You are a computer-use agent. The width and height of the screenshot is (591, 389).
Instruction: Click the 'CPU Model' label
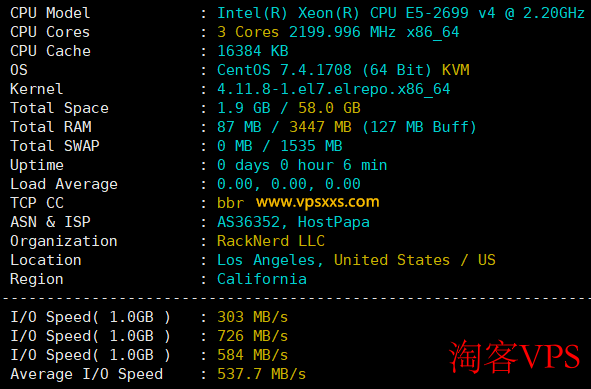click(x=50, y=13)
